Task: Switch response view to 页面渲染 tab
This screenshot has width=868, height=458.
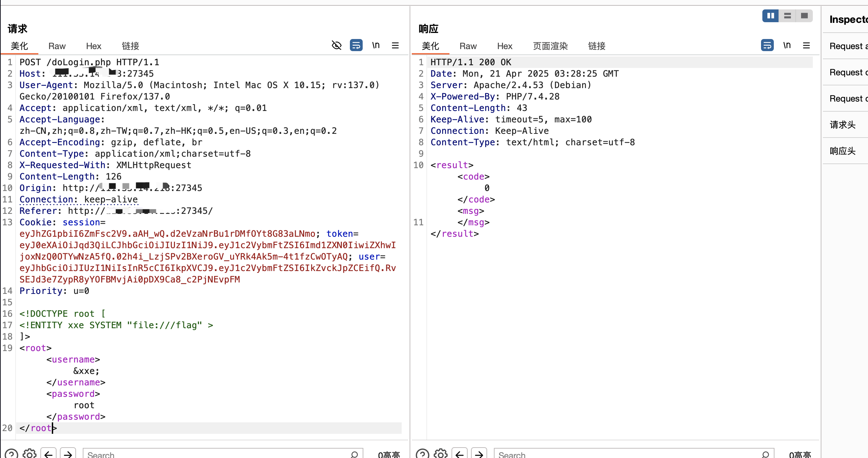Action: (550, 46)
